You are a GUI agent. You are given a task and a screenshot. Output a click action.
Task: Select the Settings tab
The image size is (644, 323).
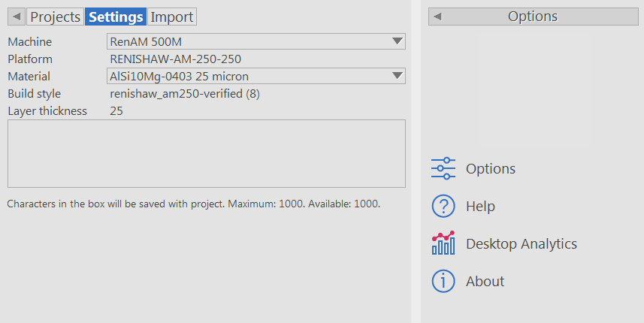(116, 17)
